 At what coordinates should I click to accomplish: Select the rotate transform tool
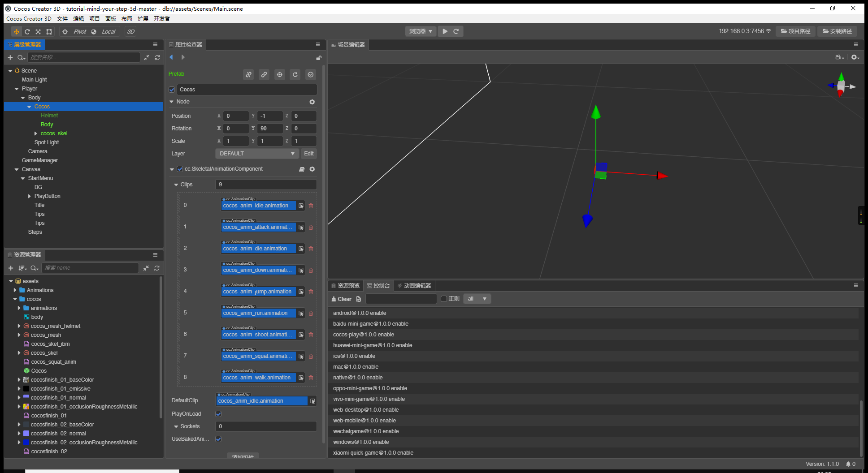[x=27, y=32]
